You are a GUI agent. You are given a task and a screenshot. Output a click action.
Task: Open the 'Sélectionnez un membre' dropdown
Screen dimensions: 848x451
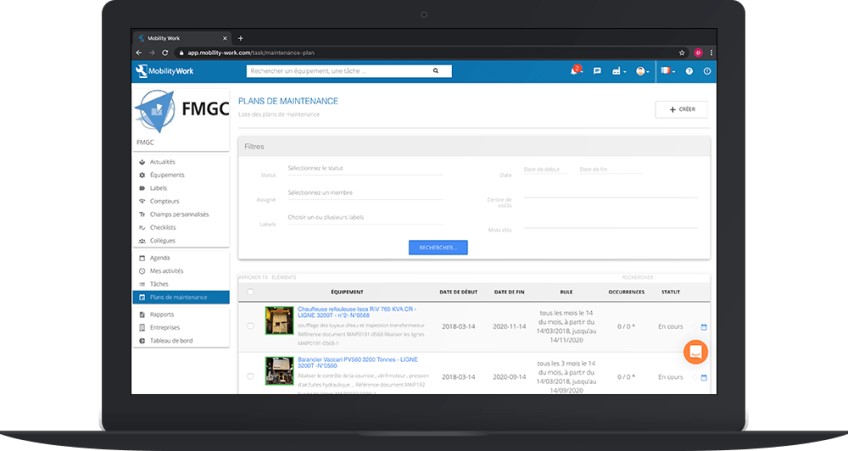pos(365,194)
